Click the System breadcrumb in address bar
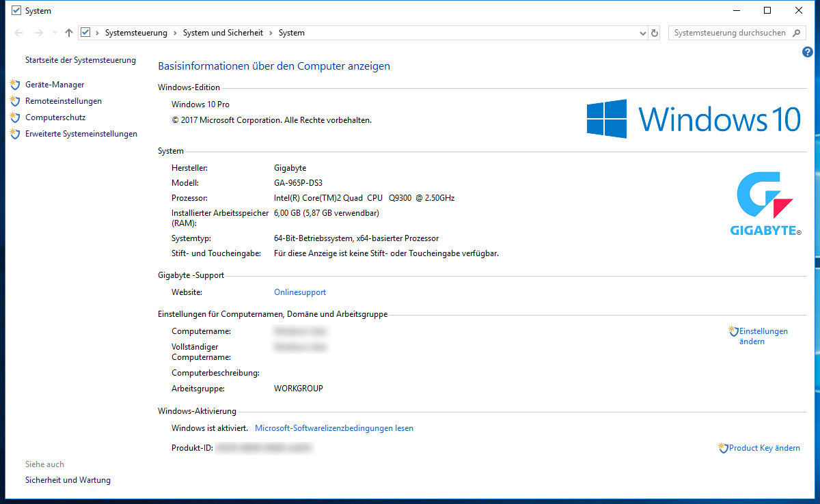 point(292,33)
